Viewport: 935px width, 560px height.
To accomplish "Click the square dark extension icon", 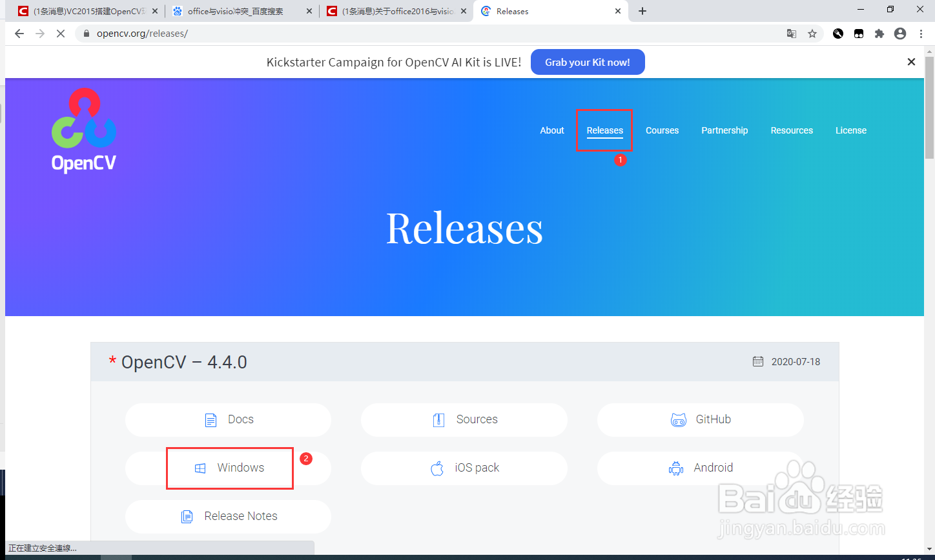I will pyautogui.click(x=859, y=34).
